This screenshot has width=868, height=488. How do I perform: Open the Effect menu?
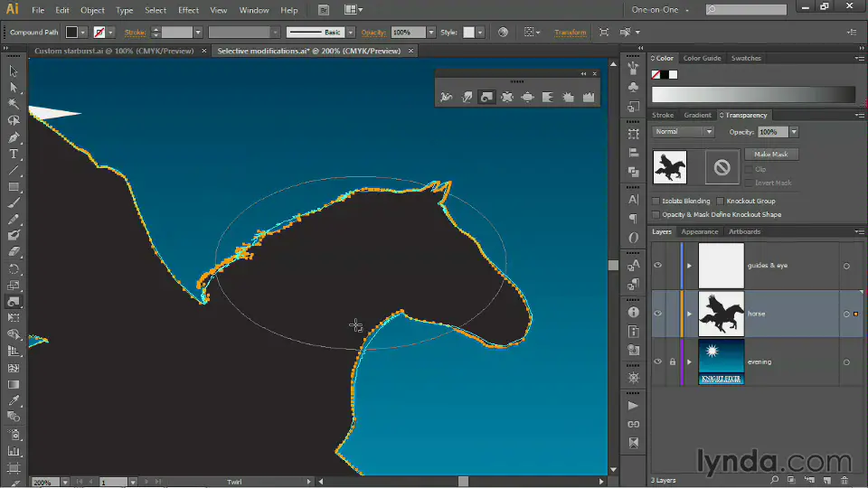188,10
